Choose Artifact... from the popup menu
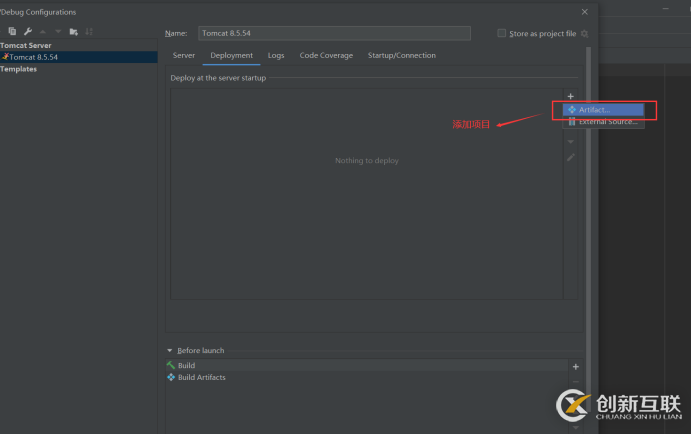691x434 pixels. [x=603, y=110]
